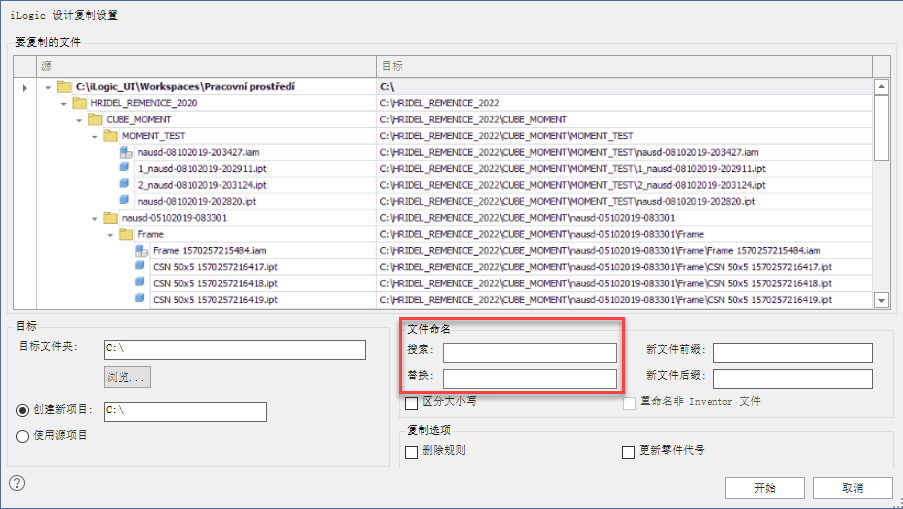The image size is (903, 509).
Task: Select 2_nausd-08102019-203124.ipt source row text
Action: tap(202, 185)
